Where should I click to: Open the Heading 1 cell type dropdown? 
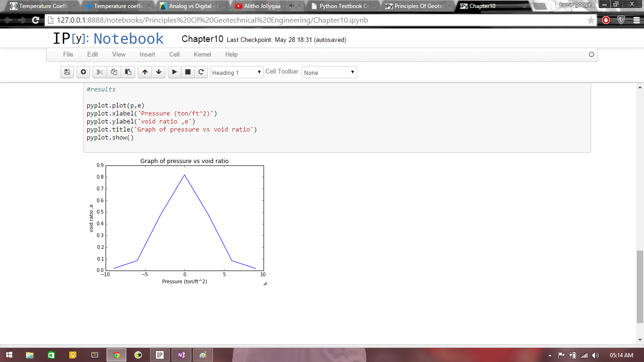tap(237, 73)
